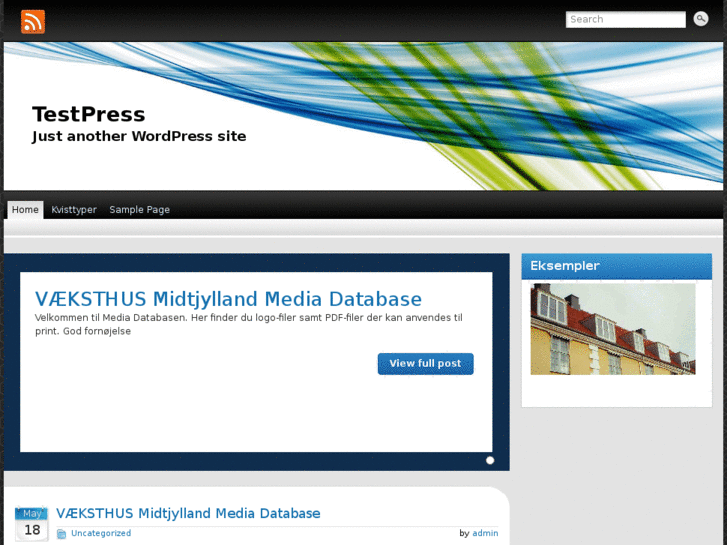This screenshot has width=727, height=545.
Task: Click the Eksempler widget heading
Action: [565, 266]
